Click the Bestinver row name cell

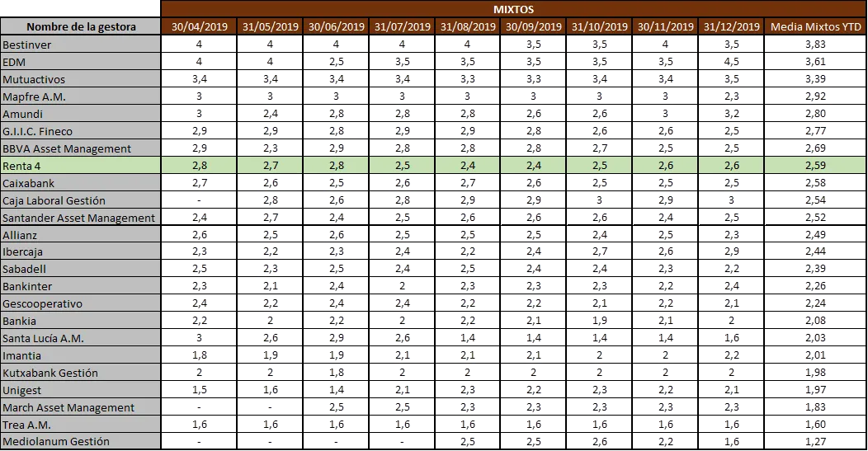pos(81,45)
